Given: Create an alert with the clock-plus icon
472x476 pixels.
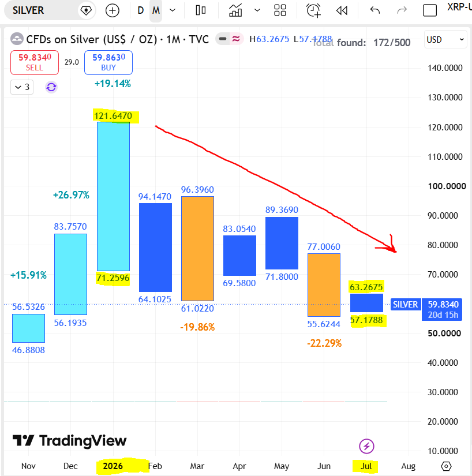Looking at the screenshot, I should (313, 10).
